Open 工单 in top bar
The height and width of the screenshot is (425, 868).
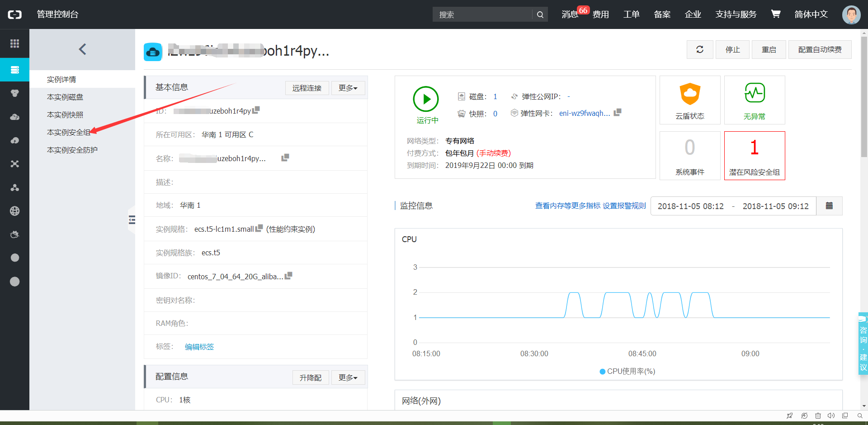click(632, 14)
